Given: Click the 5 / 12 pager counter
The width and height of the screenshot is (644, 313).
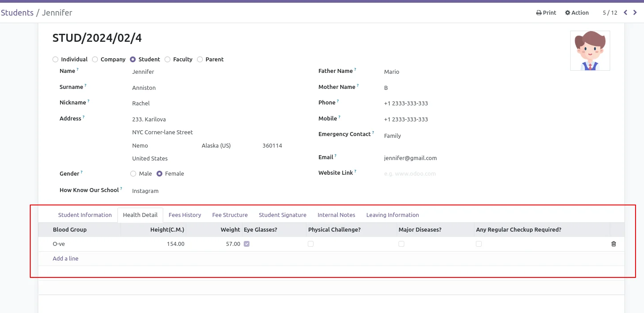Looking at the screenshot, I should pos(610,12).
